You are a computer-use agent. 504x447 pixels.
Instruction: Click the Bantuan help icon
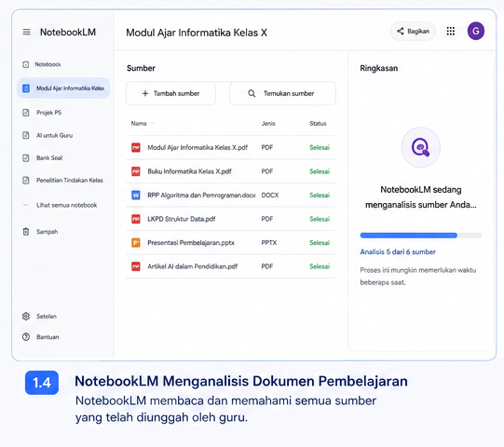click(x=26, y=337)
